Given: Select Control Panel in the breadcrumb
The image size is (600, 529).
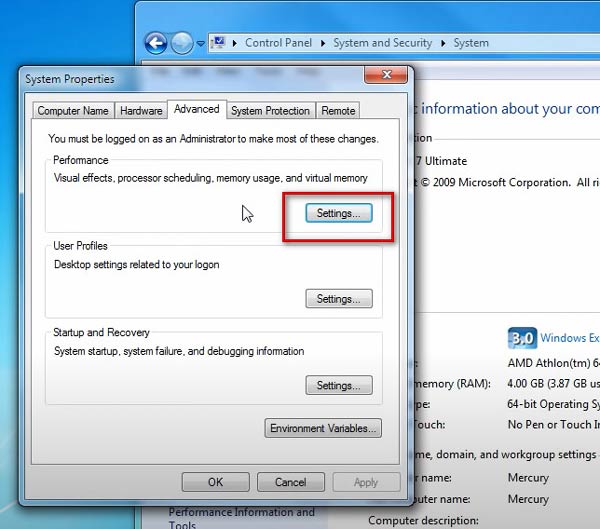Looking at the screenshot, I should (x=278, y=43).
